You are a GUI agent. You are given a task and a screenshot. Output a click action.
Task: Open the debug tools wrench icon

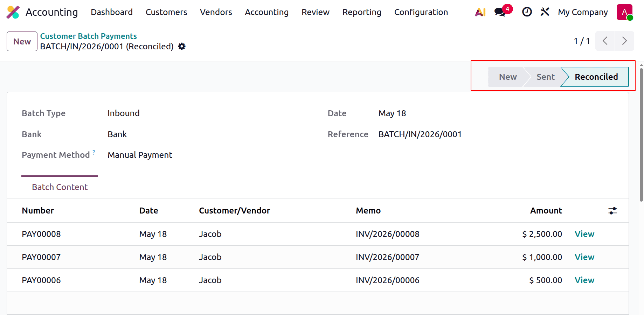click(545, 12)
